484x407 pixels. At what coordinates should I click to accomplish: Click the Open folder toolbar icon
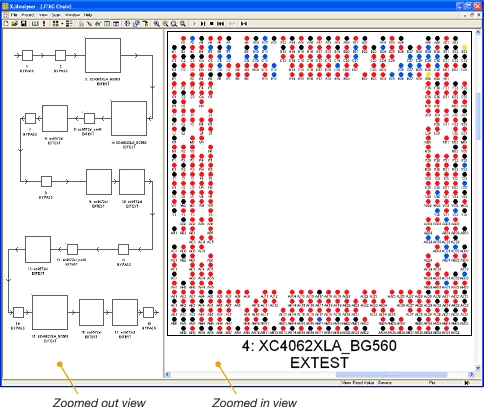coord(14,24)
